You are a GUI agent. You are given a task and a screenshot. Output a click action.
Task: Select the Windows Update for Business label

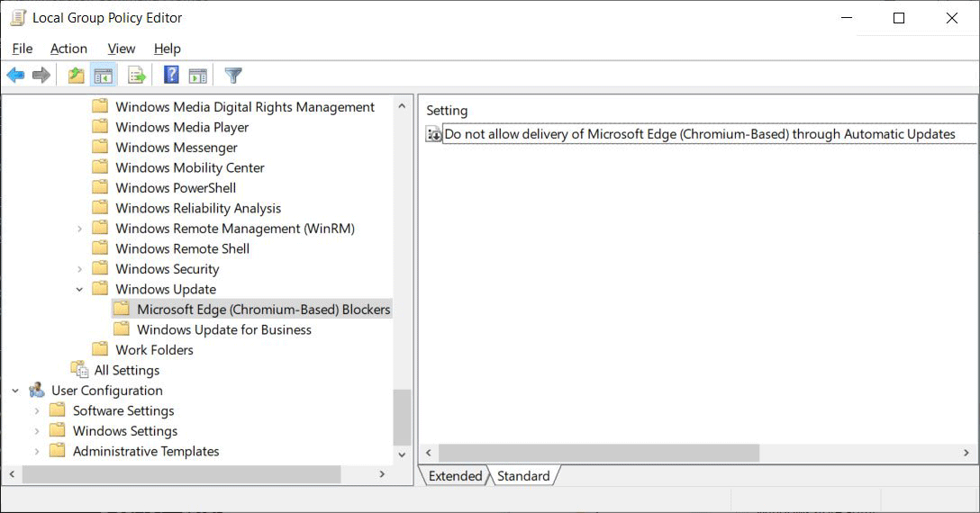point(223,329)
